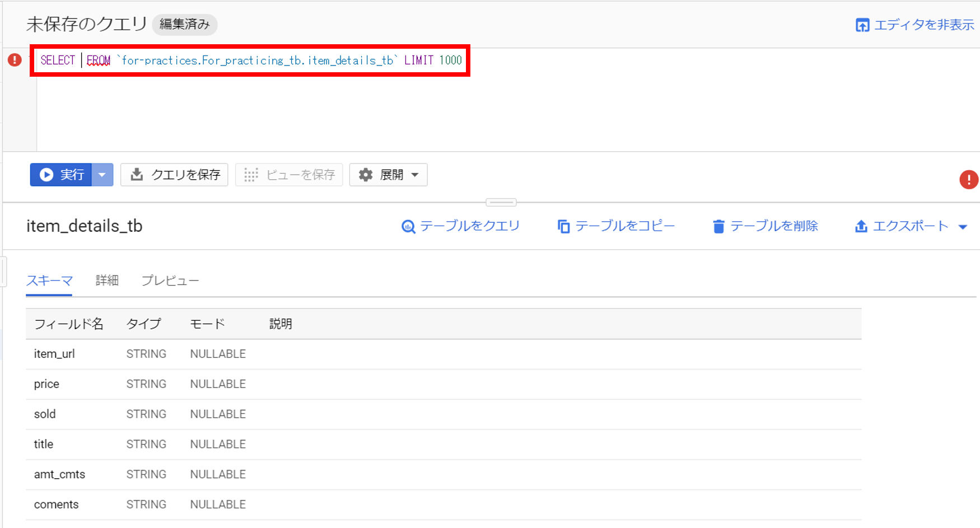Delete the table via the trash icon
Image resolution: width=980 pixels, height=528 pixels.
pyautogui.click(x=718, y=226)
